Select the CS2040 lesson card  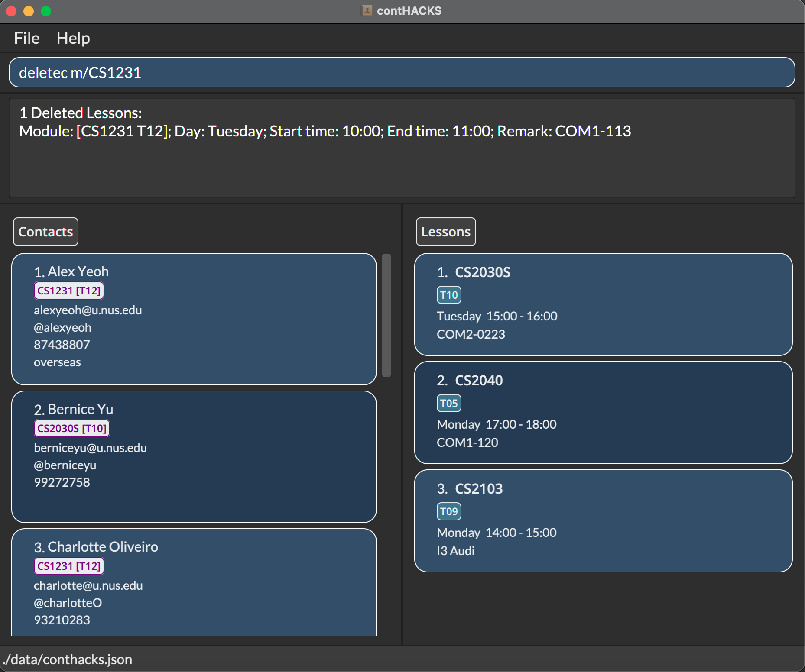(x=603, y=412)
